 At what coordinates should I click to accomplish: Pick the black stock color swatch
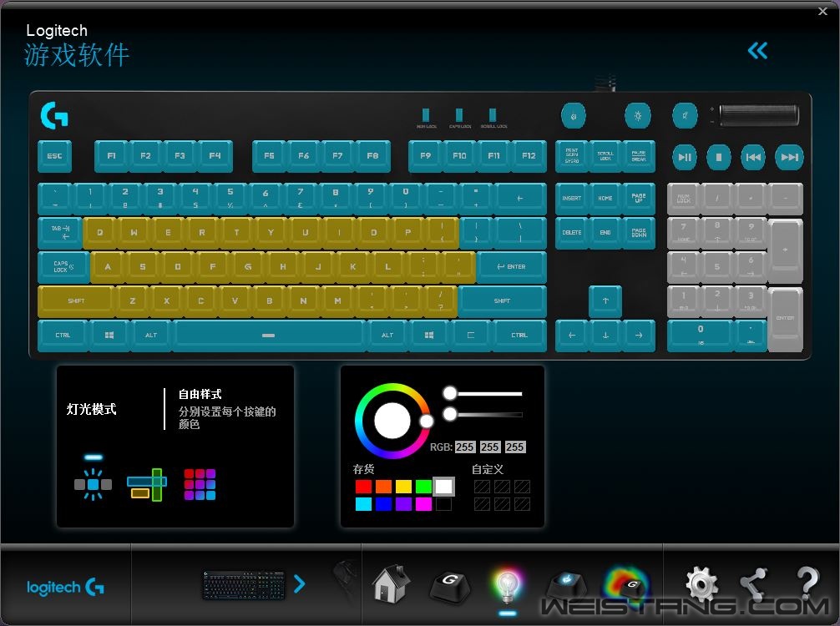coord(443,504)
